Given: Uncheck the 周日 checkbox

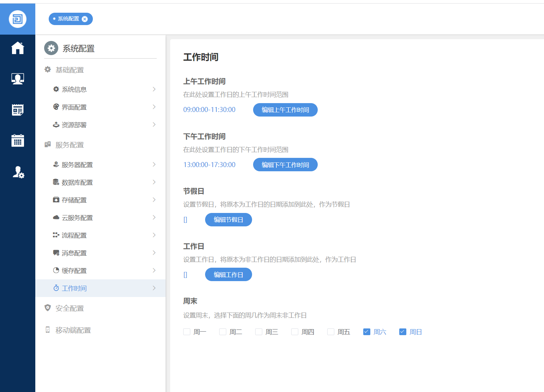Looking at the screenshot, I should pyautogui.click(x=403, y=332).
